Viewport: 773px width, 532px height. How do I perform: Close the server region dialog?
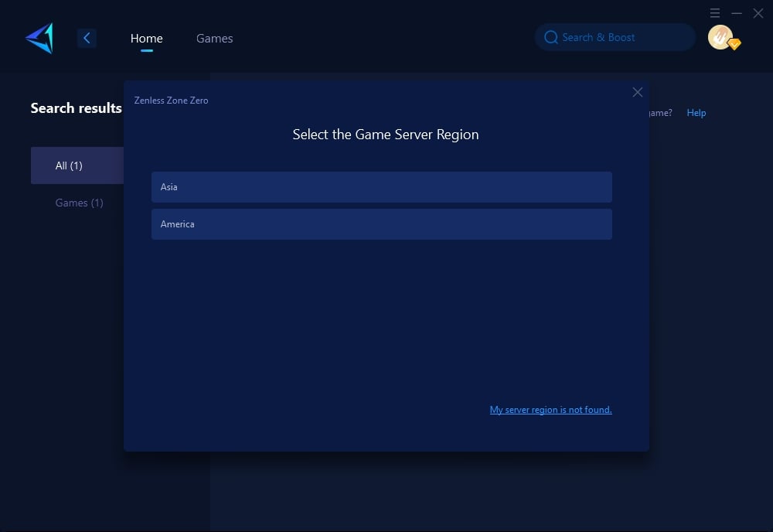coord(638,92)
